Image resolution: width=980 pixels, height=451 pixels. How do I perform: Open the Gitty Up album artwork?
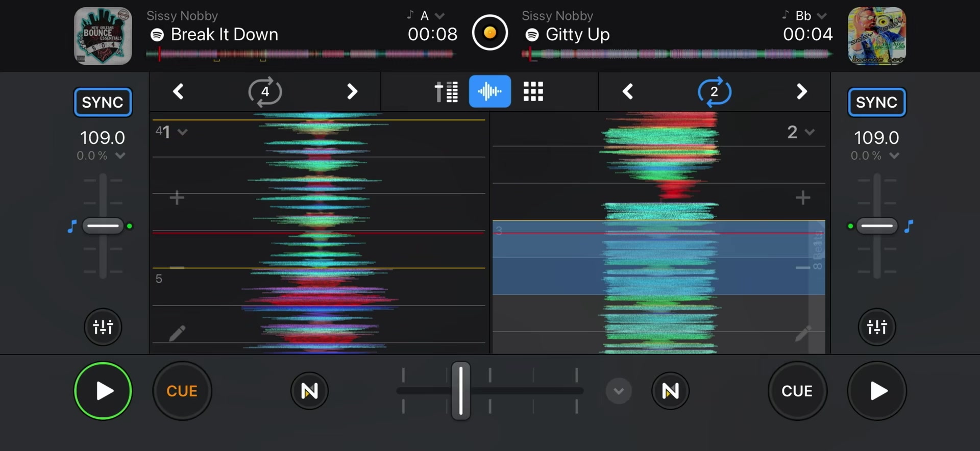coord(876,36)
